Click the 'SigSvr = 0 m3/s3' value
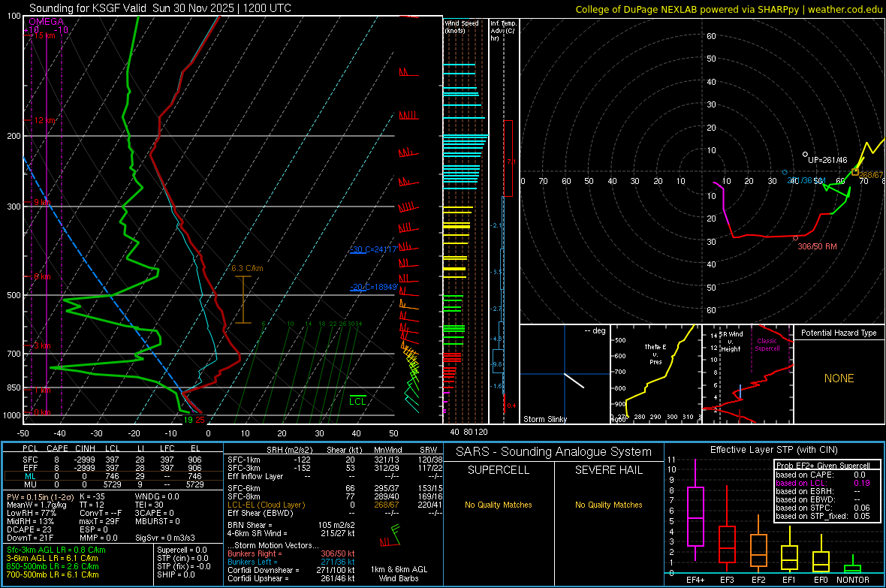The width and height of the screenshot is (886, 588). tap(165, 538)
